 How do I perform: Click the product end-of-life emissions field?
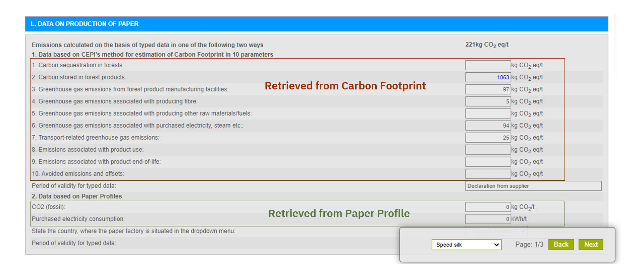[488, 162]
